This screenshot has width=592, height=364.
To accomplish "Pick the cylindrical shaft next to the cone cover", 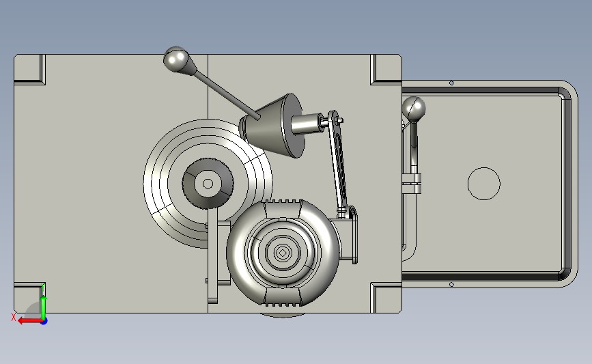I will pos(306,124).
